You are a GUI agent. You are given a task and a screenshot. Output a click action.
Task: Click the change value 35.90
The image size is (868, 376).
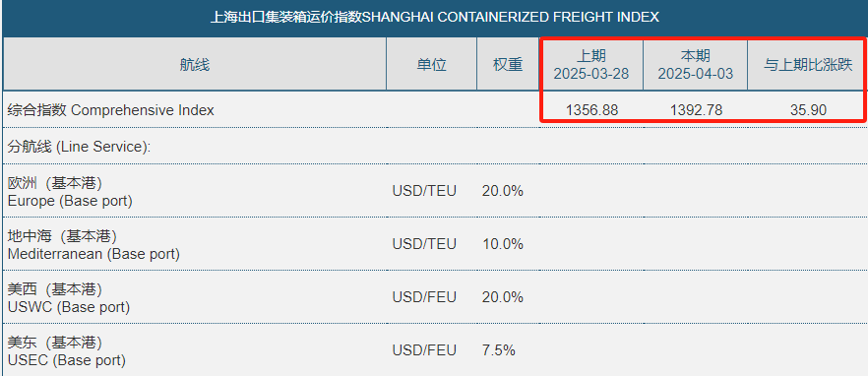[808, 111]
